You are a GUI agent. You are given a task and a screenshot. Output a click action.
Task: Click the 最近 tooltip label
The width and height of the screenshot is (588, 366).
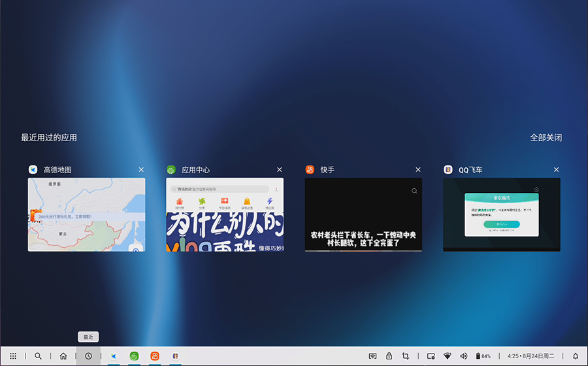[88, 337]
